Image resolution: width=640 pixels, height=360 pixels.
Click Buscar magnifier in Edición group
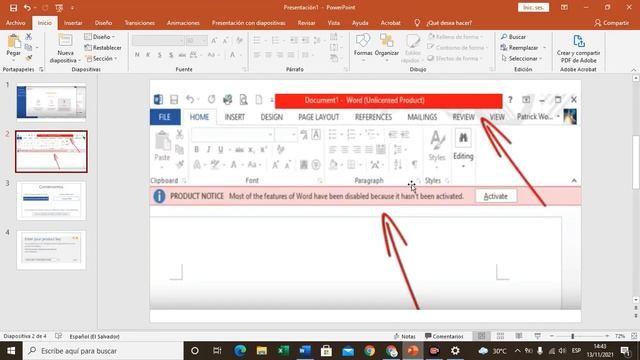[513, 37]
